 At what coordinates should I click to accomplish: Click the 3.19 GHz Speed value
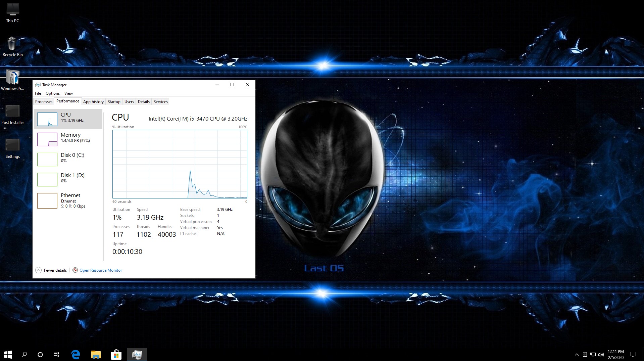point(150,218)
